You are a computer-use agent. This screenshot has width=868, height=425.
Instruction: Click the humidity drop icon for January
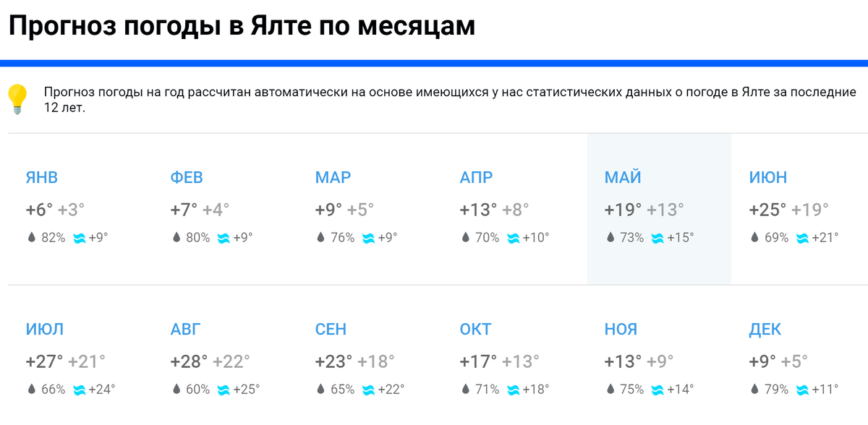pyautogui.click(x=30, y=236)
